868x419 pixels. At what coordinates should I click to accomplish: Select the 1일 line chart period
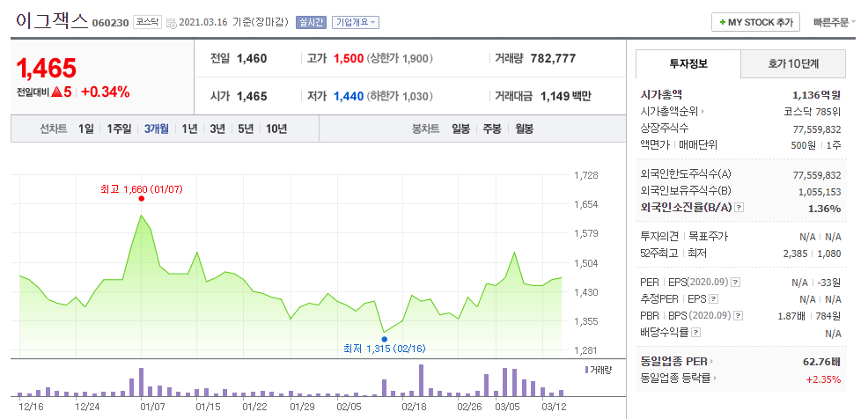85,129
